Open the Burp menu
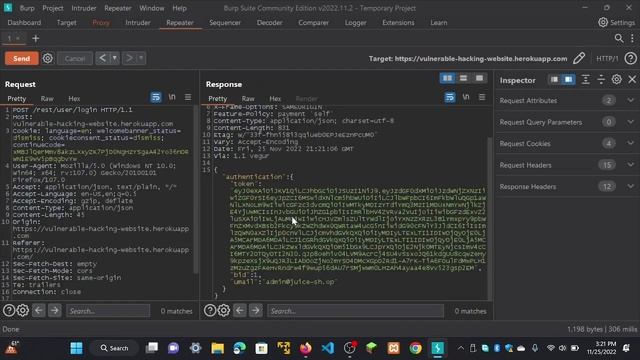The width and height of the screenshot is (640, 360). point(27,8)
